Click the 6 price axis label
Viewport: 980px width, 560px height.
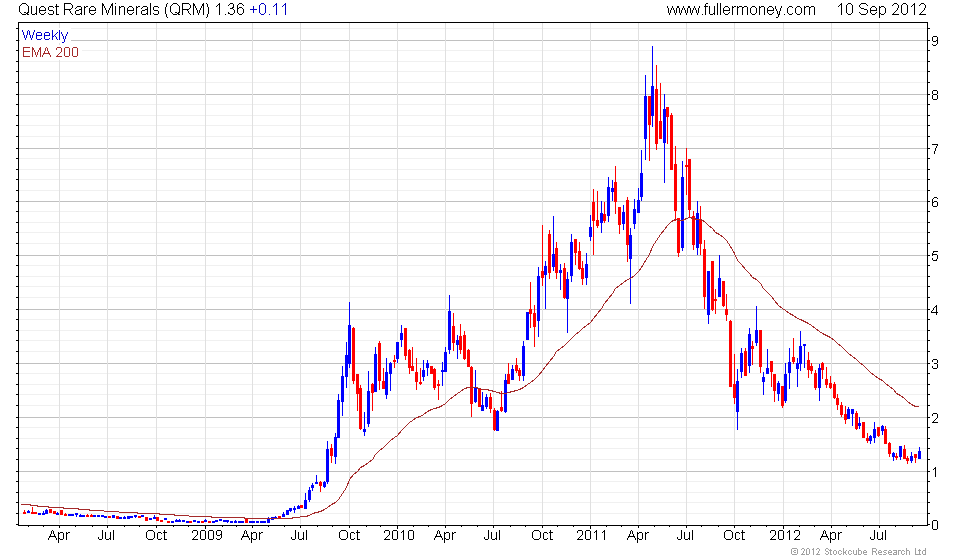[x=934, y=202]
